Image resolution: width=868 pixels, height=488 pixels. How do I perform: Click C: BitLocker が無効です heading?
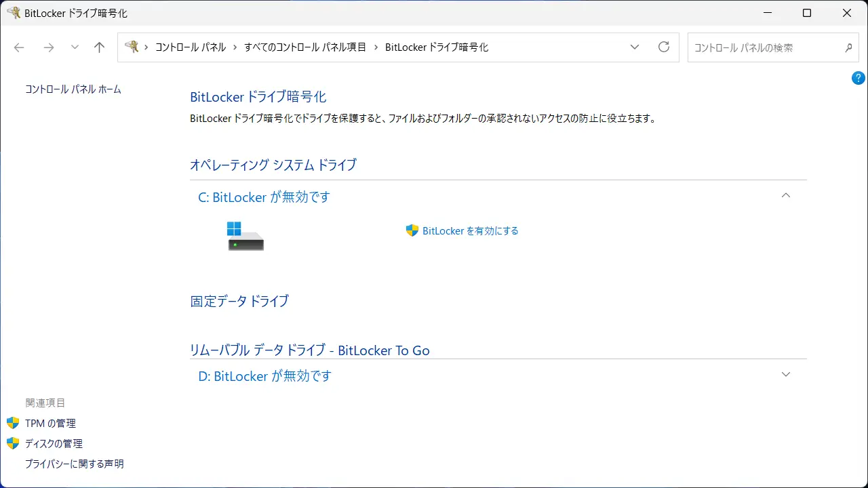(264, 197)
